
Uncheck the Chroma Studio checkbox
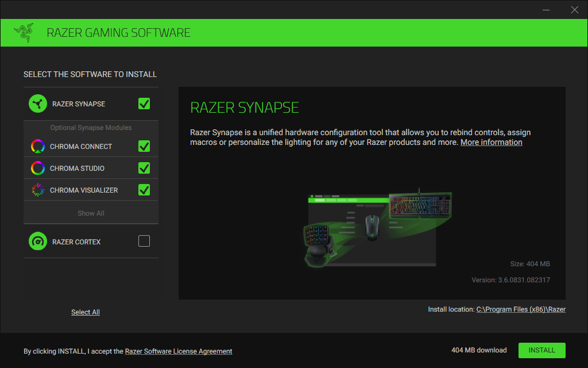click(x=144, y=168)
